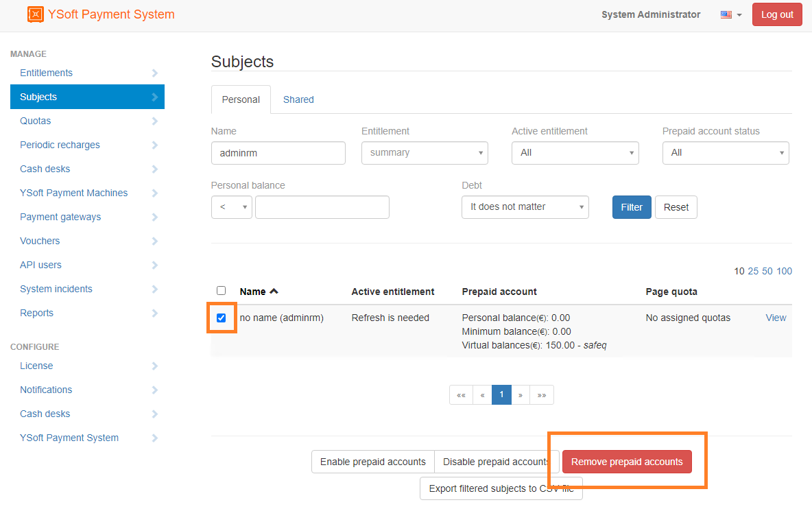This screenshot has width=812, height=509.
Task: Click the next page arrow
Action: pos(521,395)
